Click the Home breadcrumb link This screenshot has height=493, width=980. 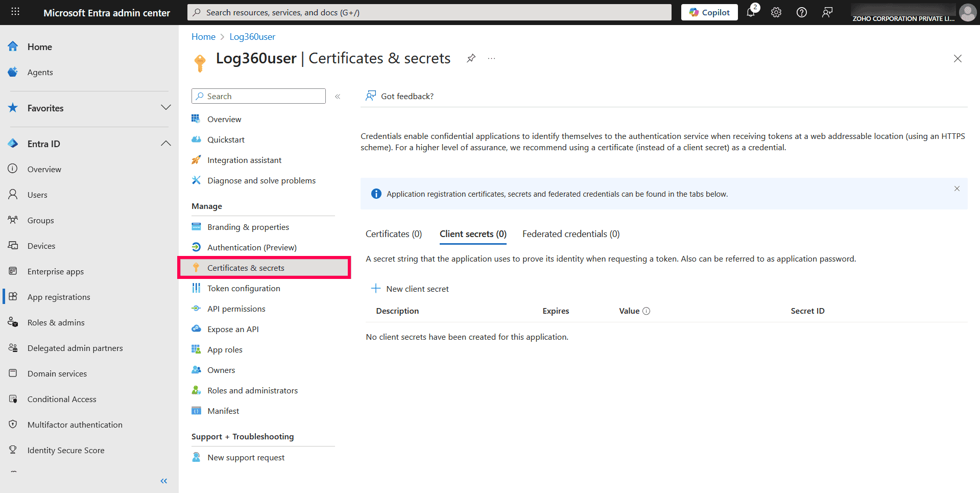203,36
